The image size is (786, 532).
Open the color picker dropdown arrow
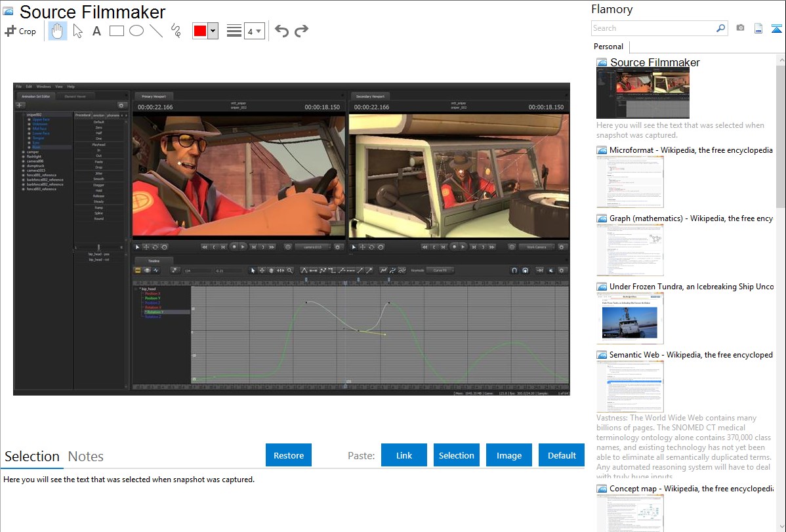213,31
